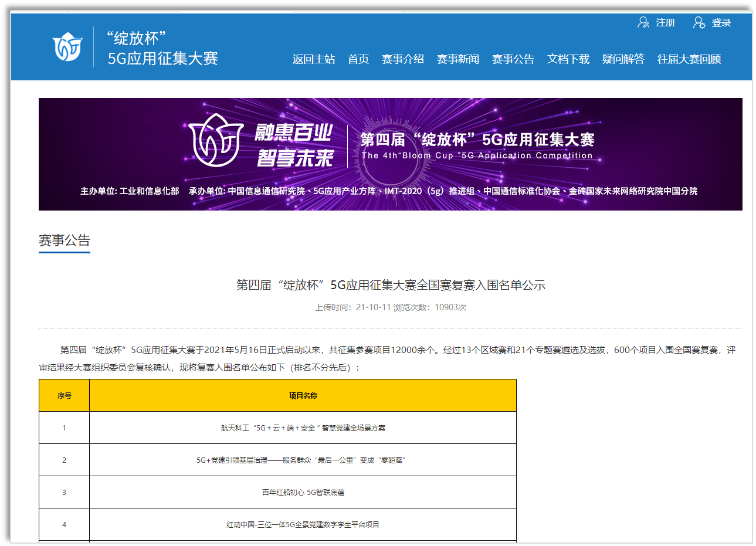Viewport: 756px width, 546px height.
Task: Click row number 1 cell
Action: pyautogui.click(x=65, y=428)
